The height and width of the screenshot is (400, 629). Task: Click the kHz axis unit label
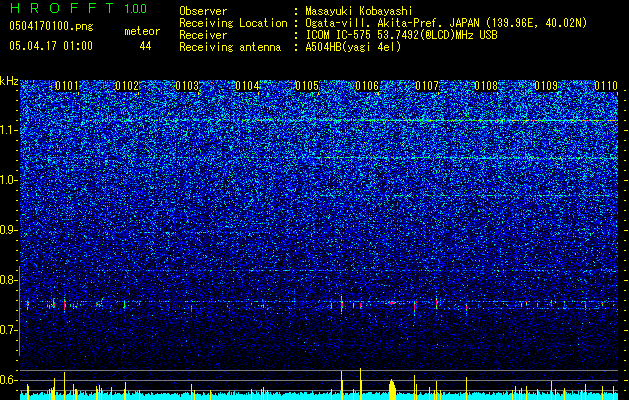pyautogui.click(x=9, y=81)
